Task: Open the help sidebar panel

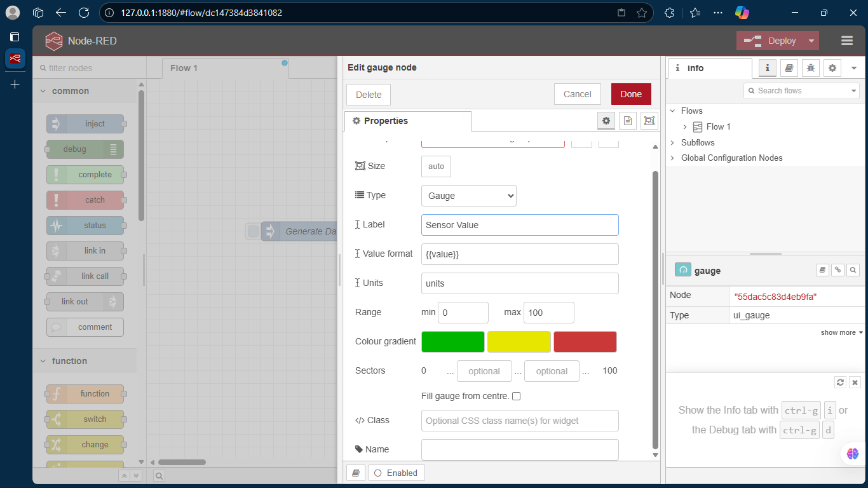Action: (x=789, y=68)
